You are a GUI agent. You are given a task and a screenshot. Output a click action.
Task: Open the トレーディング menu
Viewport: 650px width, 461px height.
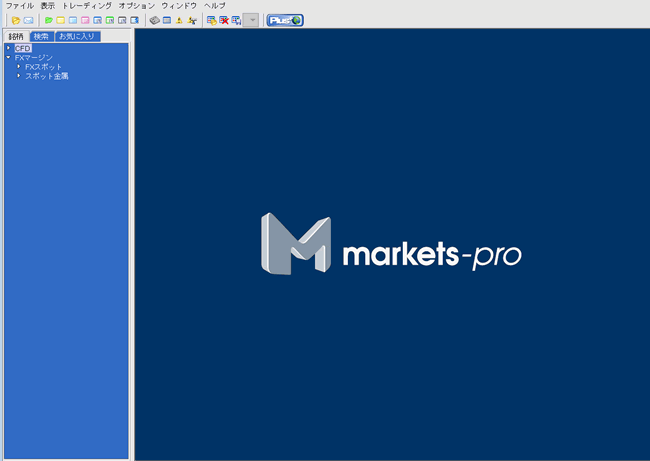[x=87, y=6]
